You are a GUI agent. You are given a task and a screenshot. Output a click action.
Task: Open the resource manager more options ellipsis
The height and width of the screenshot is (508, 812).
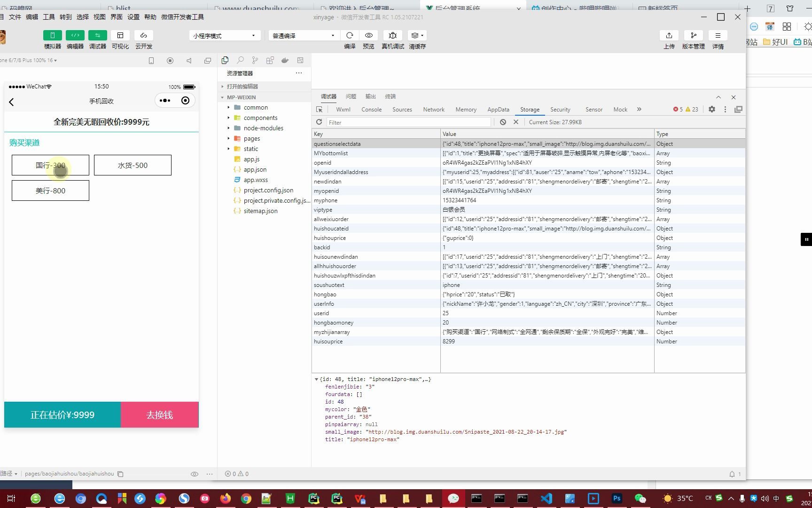[299, 73]
